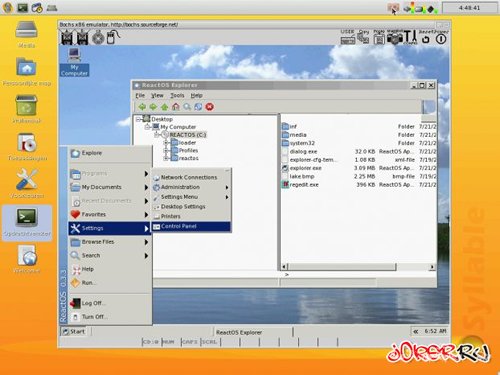This screenshot has width=500, height=375.
Task: Select Control Panel from Settings submenu
Action: (191, 226)
